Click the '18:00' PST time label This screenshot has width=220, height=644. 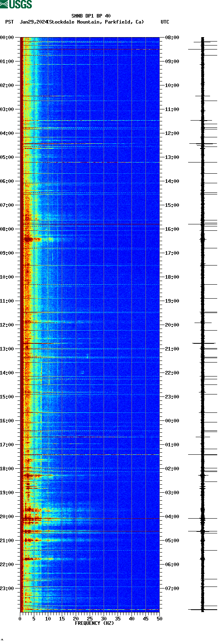tap(7, 469)
